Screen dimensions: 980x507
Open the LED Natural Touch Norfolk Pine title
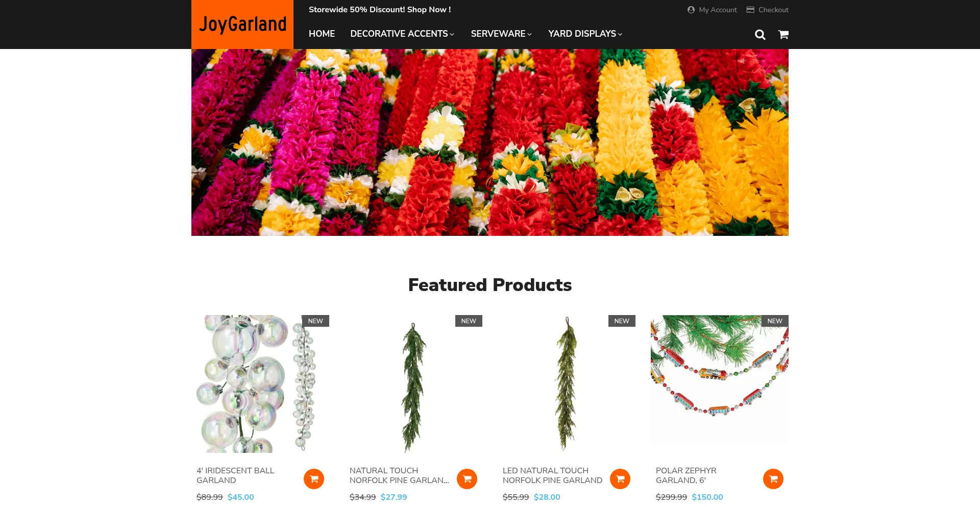click(x=552, y=475)
